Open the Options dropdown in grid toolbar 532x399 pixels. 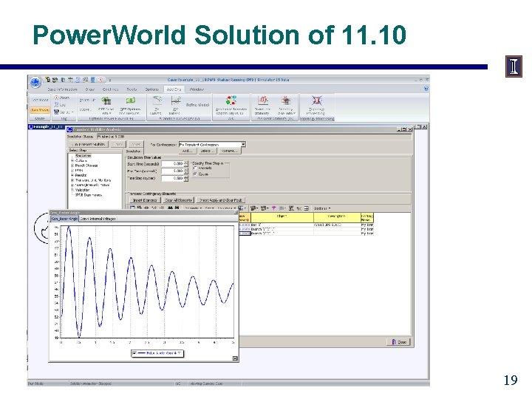[x=321, y=208]
